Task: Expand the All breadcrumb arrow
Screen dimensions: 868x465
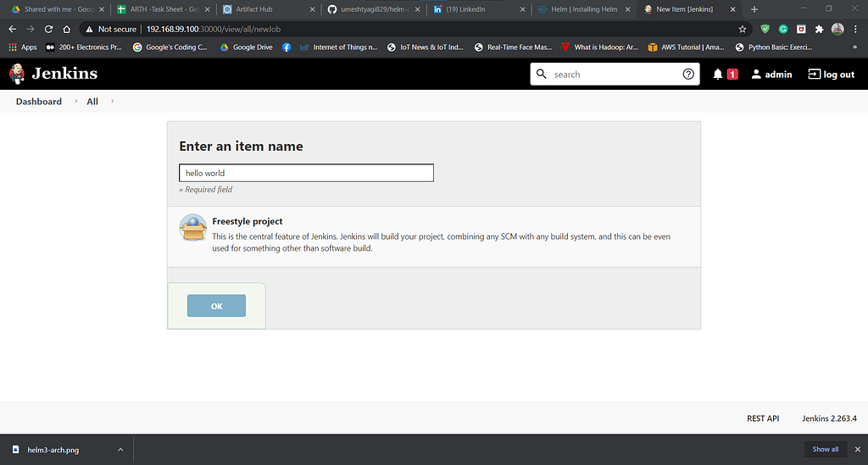Action: 112,101
